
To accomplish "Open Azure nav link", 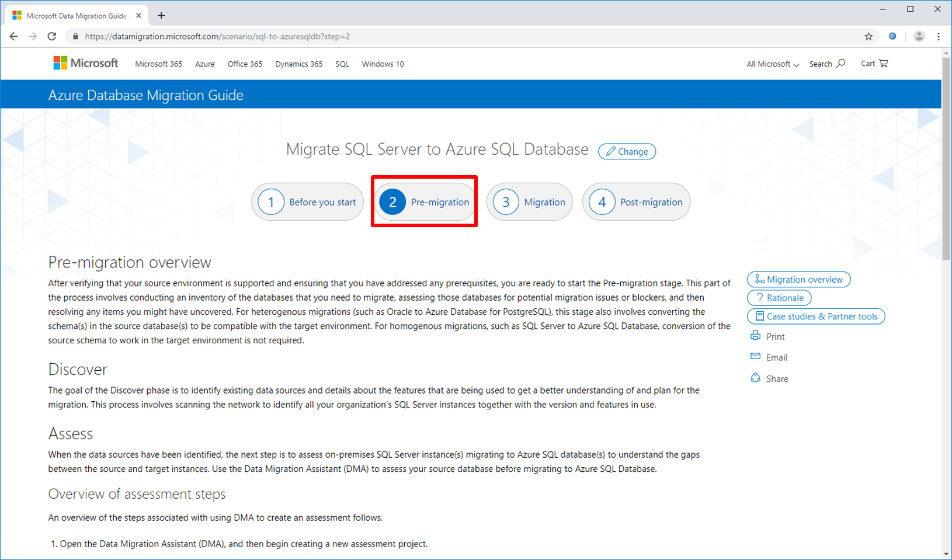I will pos(205,64).
